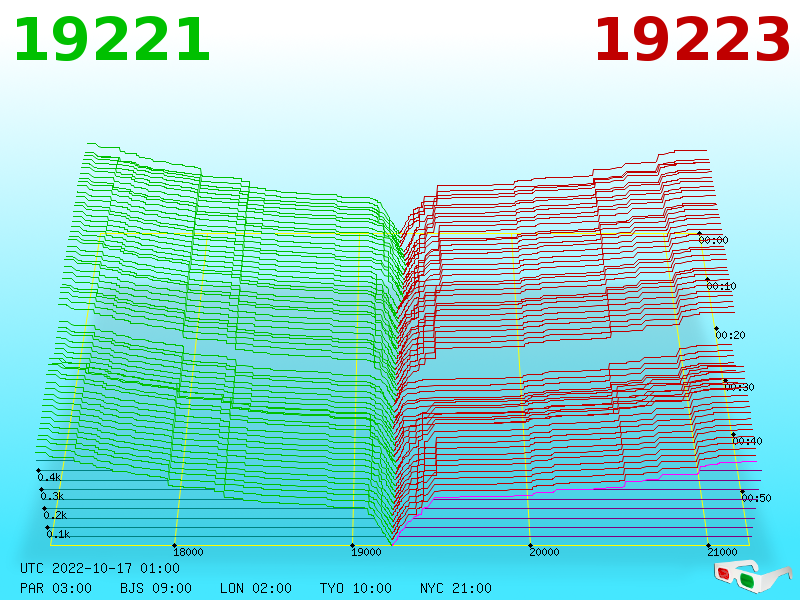Click the 3D glasses icon

[x=753, y=576]
